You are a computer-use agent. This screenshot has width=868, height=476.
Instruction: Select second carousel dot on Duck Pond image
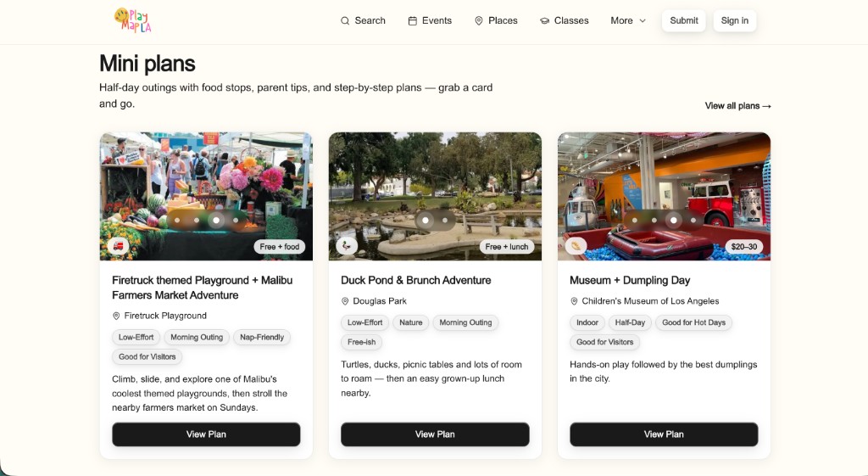445,220
